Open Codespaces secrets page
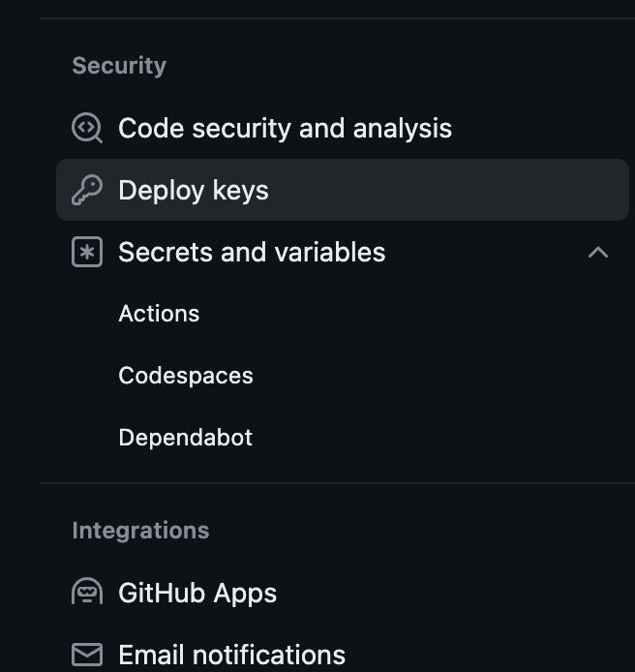The height and width of the screenshot is (672, 635). [186, 376]
